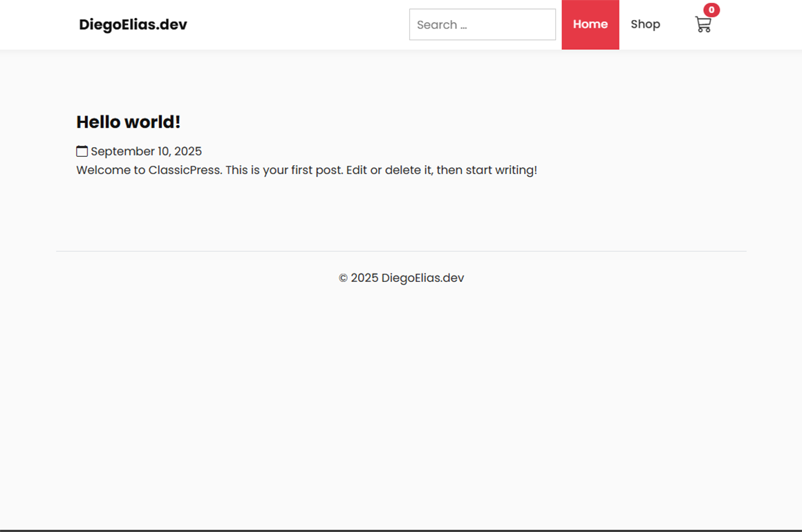Open the Shop menu item

(x=645, y=25)
